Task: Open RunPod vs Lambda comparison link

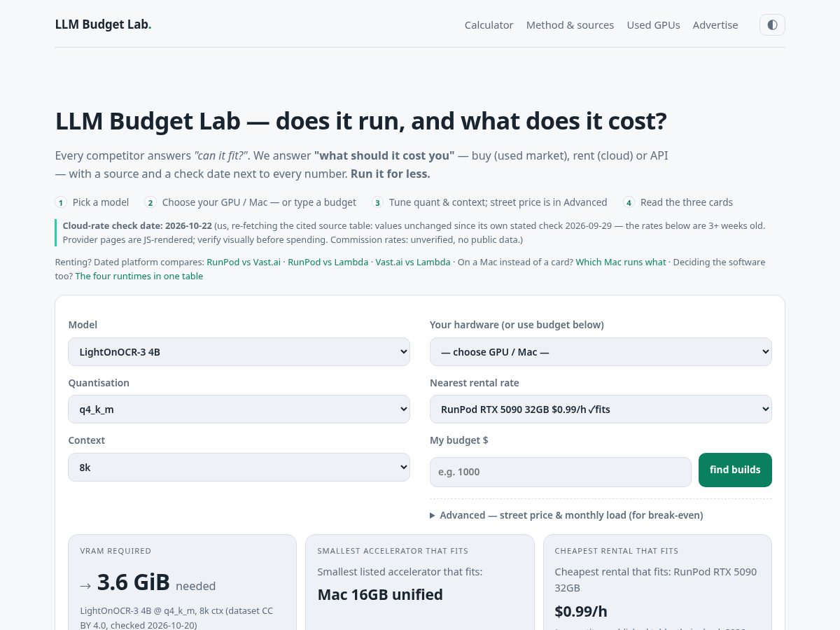Action: pos(328,262)
